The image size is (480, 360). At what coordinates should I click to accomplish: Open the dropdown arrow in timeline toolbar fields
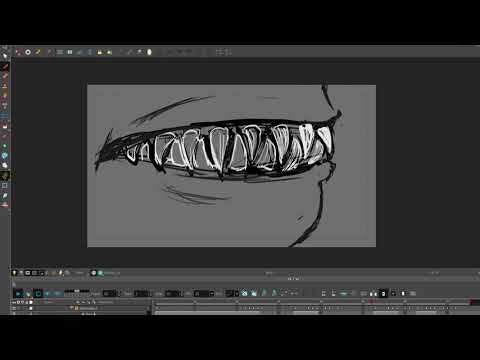point(212,294)
